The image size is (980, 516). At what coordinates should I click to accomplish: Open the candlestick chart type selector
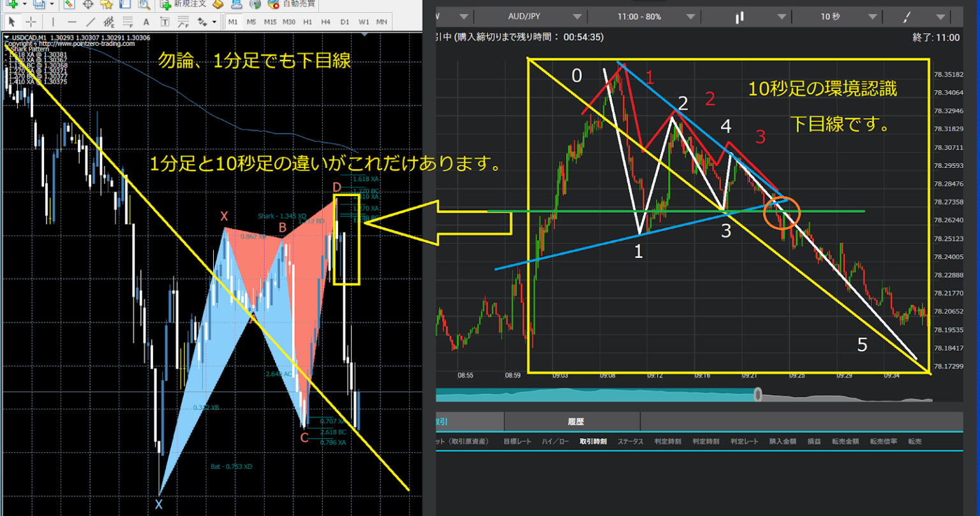pos(748,17)
